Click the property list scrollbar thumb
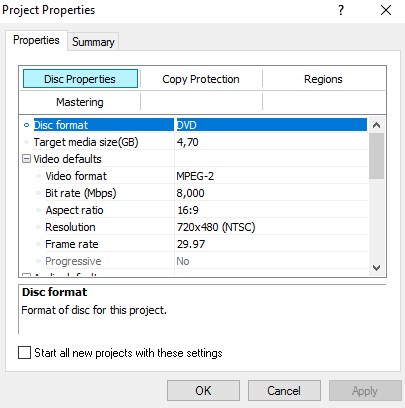405x408 pixels. [x=377, y=156]
